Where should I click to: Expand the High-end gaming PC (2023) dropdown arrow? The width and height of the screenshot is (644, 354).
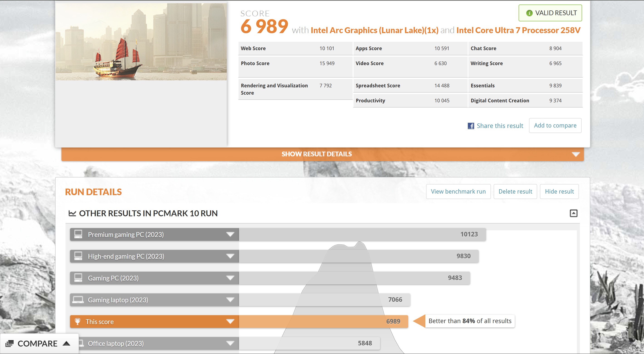tap(230, 256)
